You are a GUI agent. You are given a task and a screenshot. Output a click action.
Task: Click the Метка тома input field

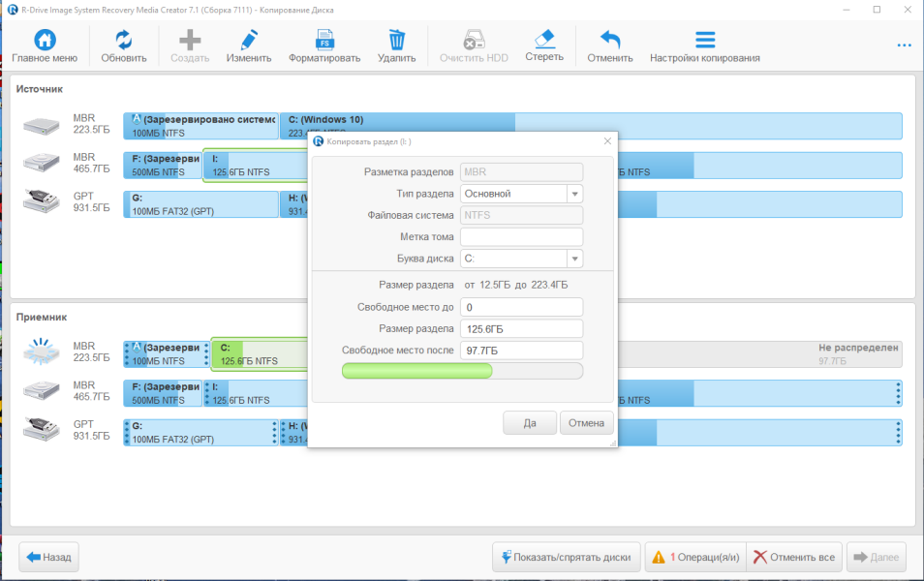[521, 237]
